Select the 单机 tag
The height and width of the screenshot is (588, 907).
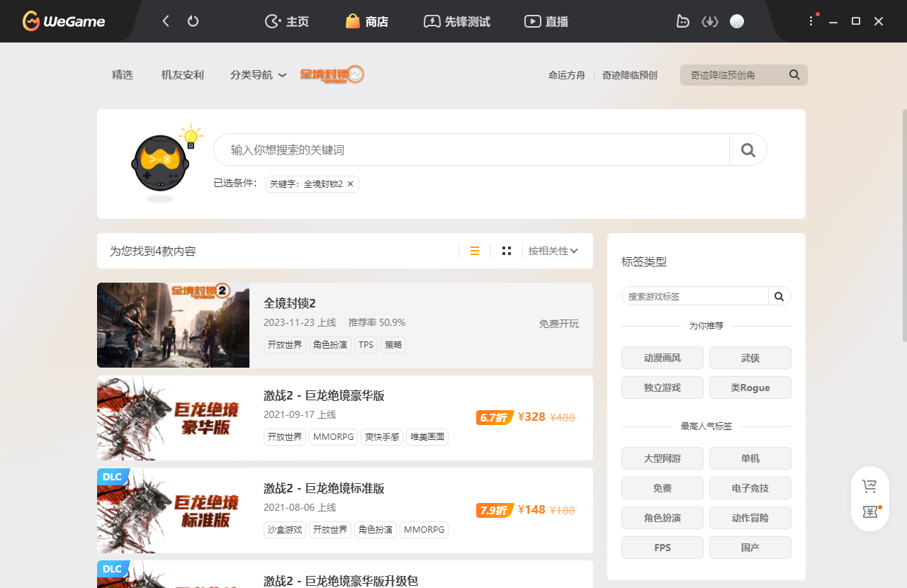point(750,458)
